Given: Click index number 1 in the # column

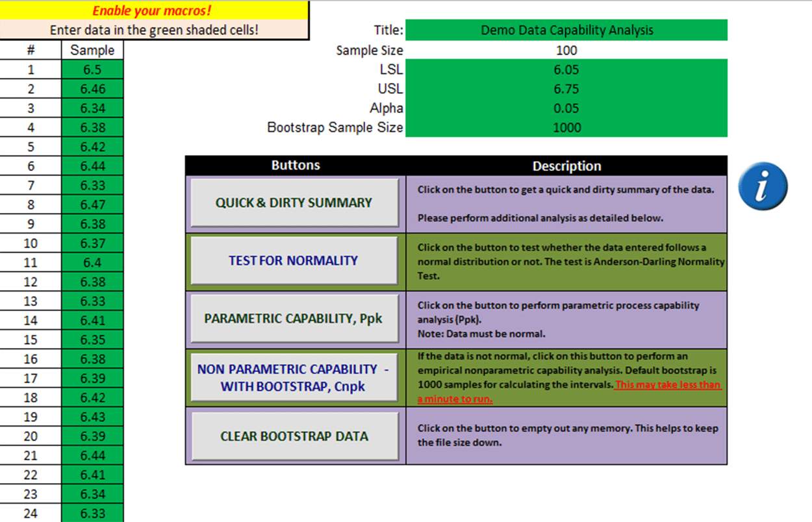Looking at the screenshot, I should click(31, 69).
